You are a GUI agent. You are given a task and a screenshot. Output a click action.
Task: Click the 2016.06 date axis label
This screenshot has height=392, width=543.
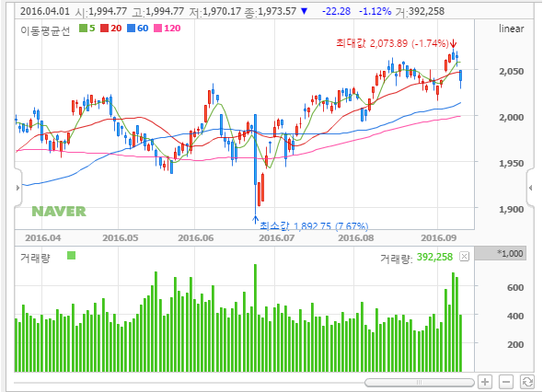point(196,238)
